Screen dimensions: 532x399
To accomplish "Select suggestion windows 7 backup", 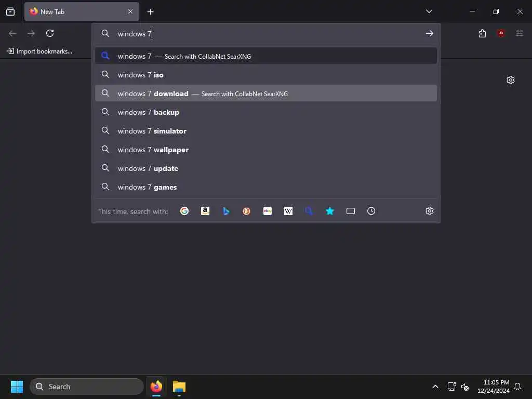I will (266, 112).
